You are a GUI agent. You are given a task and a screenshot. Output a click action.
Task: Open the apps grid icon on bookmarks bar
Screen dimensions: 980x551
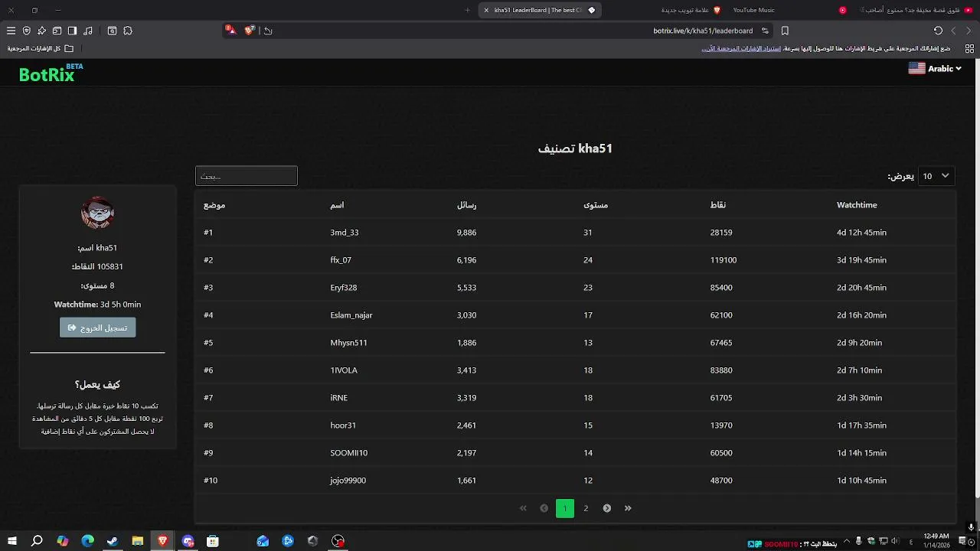[969, 48]
